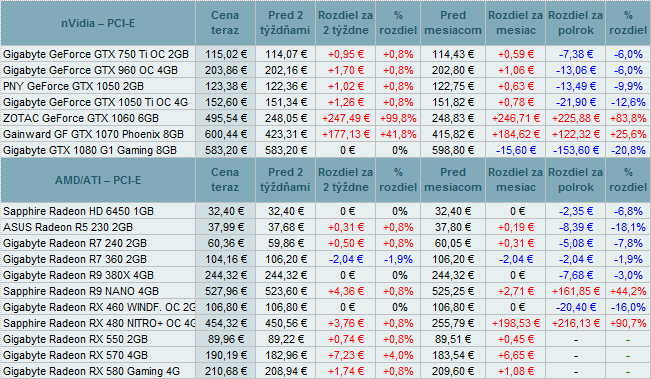Select the ZOTAC GeForce GTX 1060 6GB row
651x379 pixels.
point(326,118)
